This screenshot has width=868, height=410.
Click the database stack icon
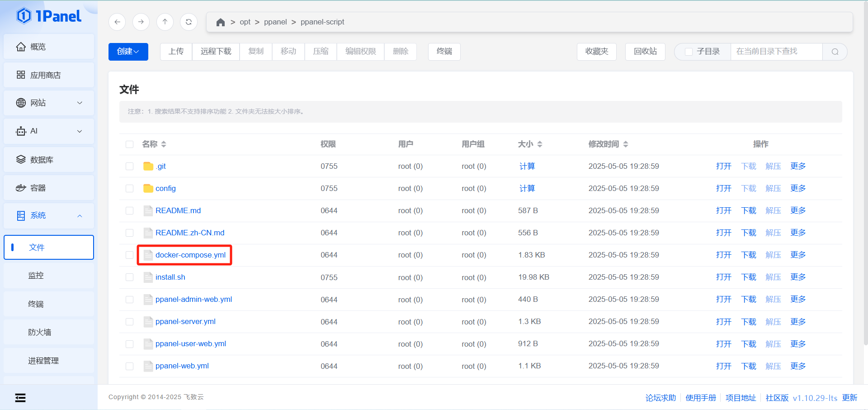(x=21, y=159)
